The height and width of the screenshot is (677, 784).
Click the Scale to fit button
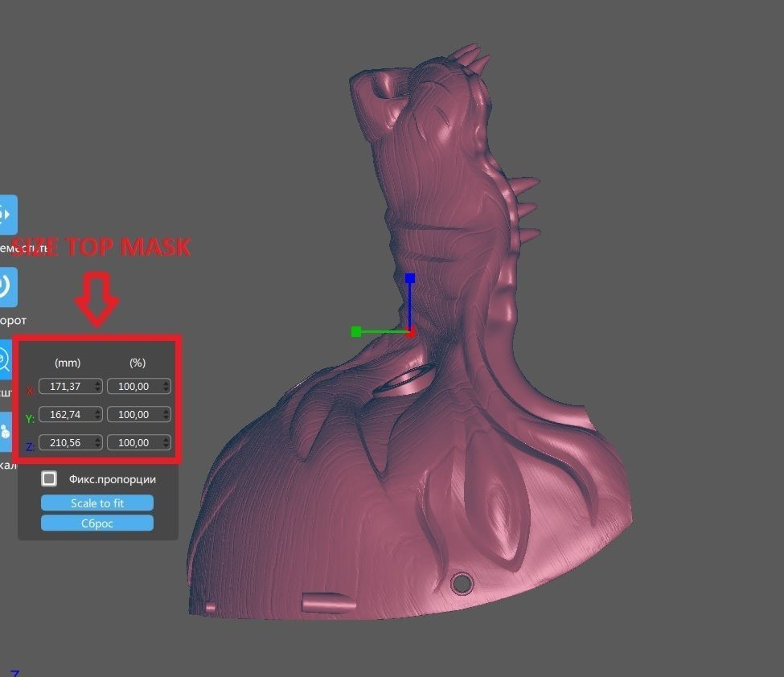[97, 503]
